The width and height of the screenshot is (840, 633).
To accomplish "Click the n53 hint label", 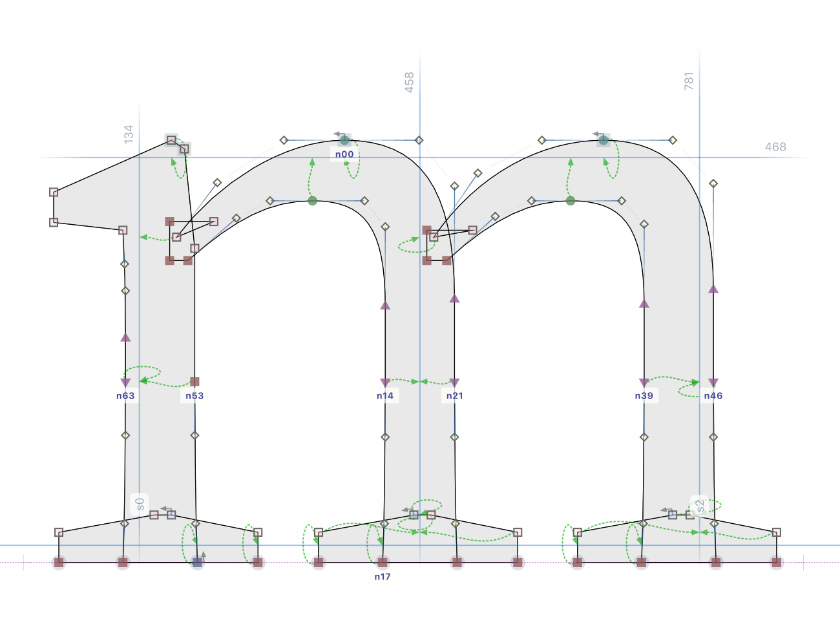I will click(194, 396).
